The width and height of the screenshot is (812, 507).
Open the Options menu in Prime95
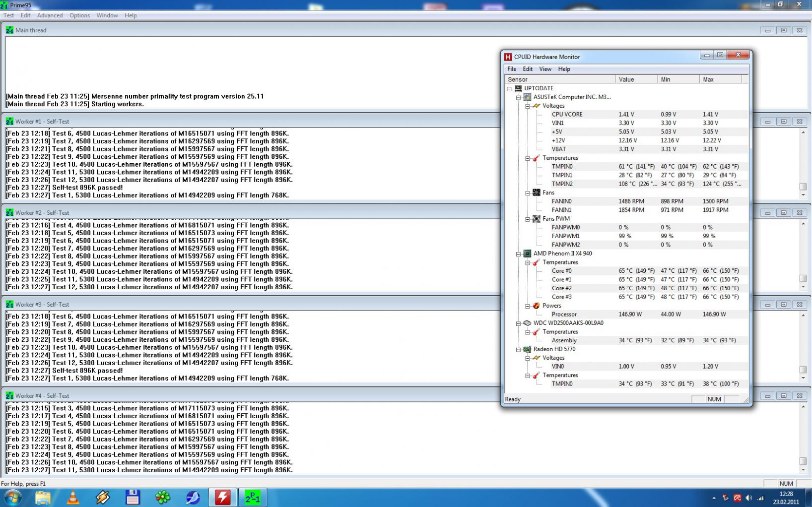(79, 15)
